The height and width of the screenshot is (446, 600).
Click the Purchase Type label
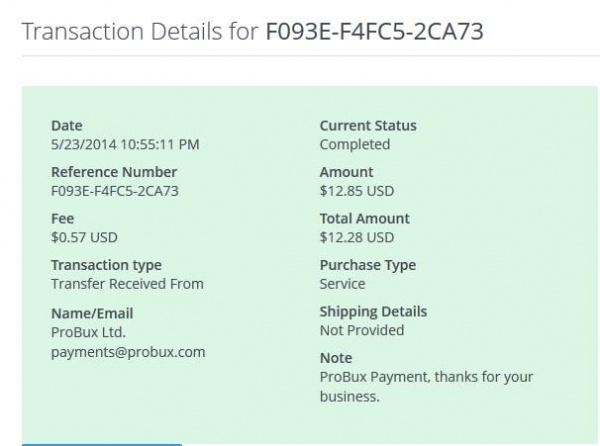click(x=367, y=265)
